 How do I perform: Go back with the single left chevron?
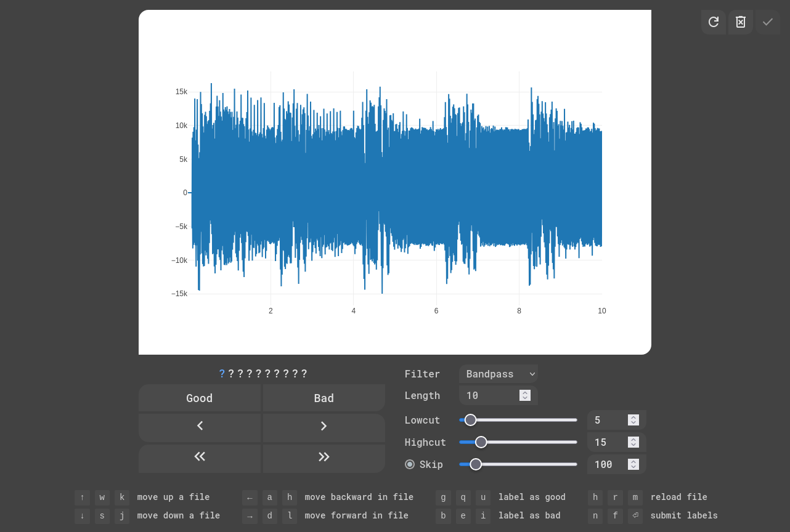[x=200, y=426]
